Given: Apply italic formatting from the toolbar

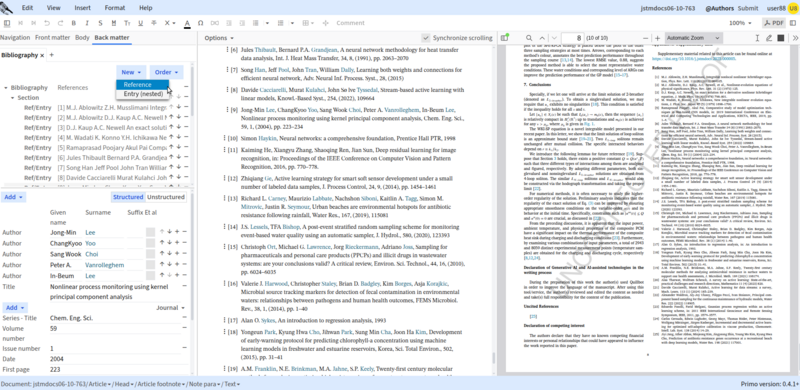Looking at the screenshot, I should [x=87, y=23].
